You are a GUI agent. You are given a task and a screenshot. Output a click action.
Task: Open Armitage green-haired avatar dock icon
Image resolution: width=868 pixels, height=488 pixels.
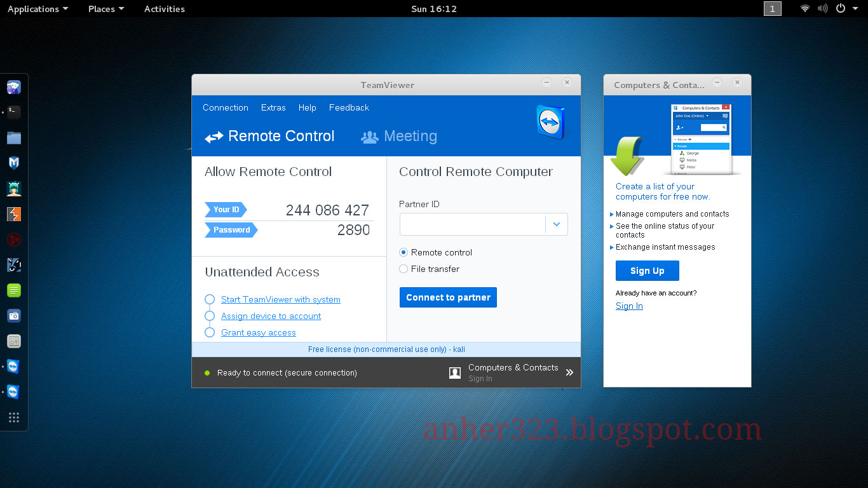point(14,189)
